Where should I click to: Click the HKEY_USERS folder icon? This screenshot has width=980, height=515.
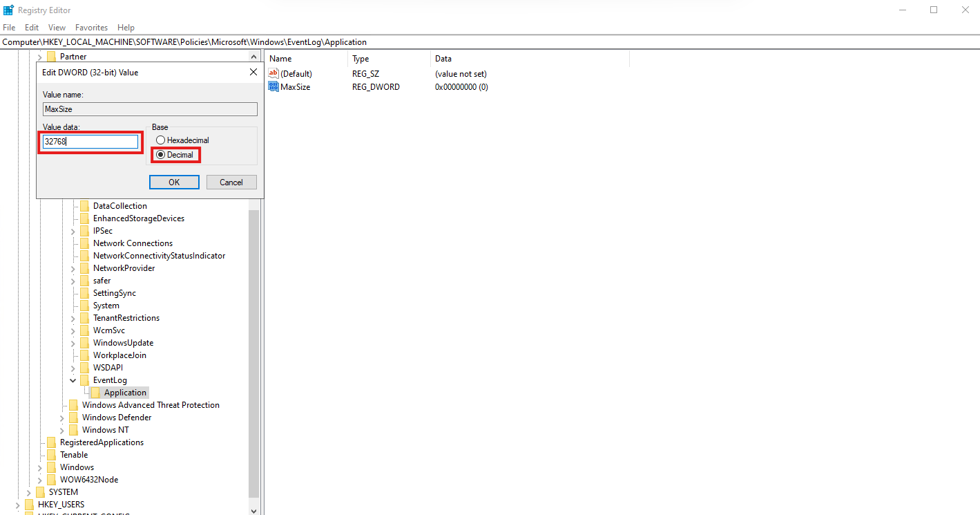tap(29, 505)
